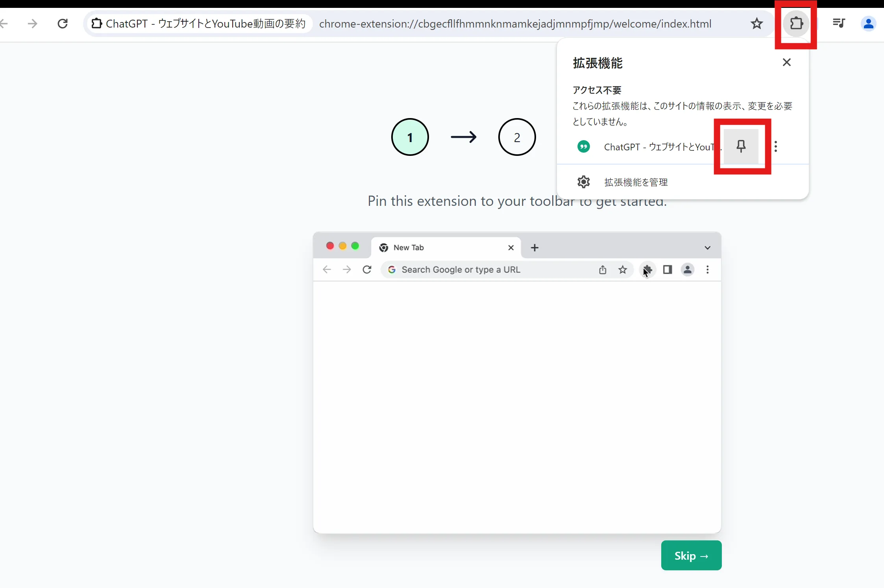Click the address bar URL text
The height and width of the screenshot is (588, 884).
515,24
